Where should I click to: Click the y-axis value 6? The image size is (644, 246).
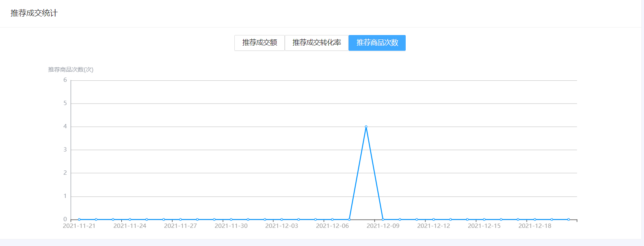pyautogui.click(x=65, y=80)
